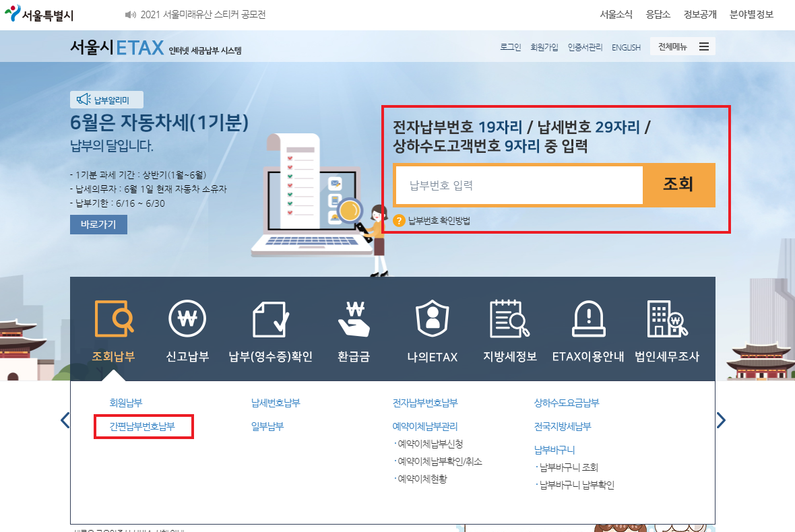Go to next menu with right arrow

pos(721,420)
